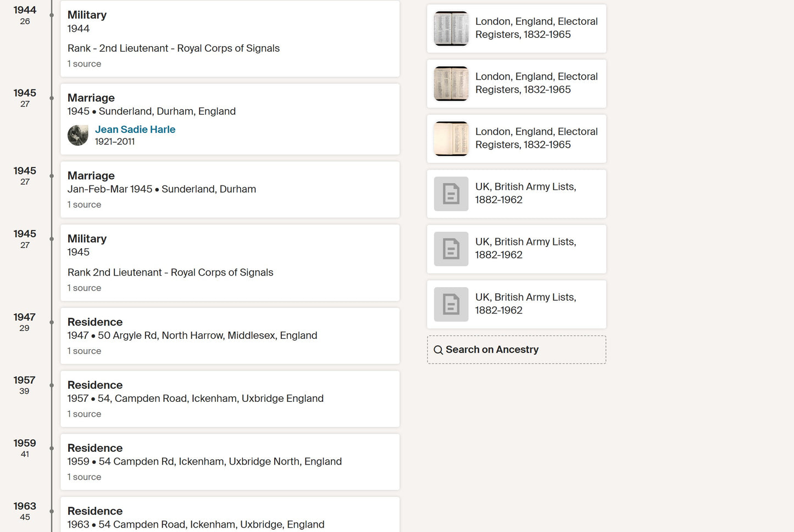Click timeline dot for 1963 residence

tap(52, 511)
